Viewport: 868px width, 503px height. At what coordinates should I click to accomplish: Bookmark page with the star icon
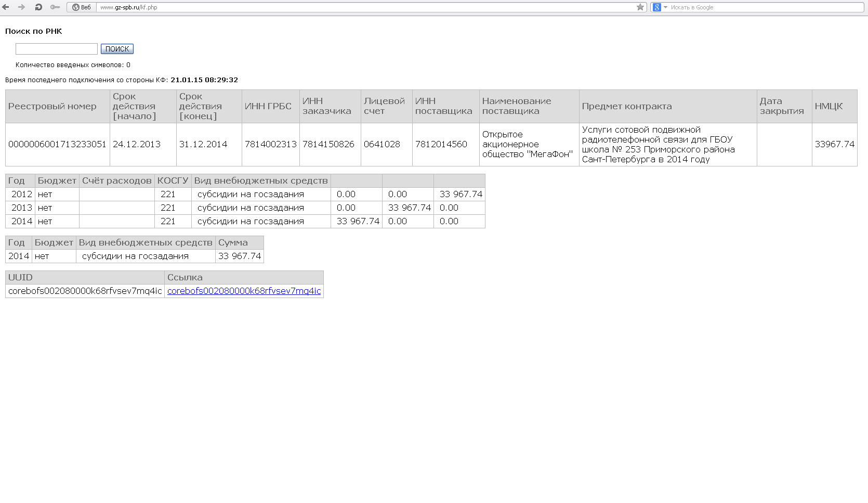tap(640, 7)
